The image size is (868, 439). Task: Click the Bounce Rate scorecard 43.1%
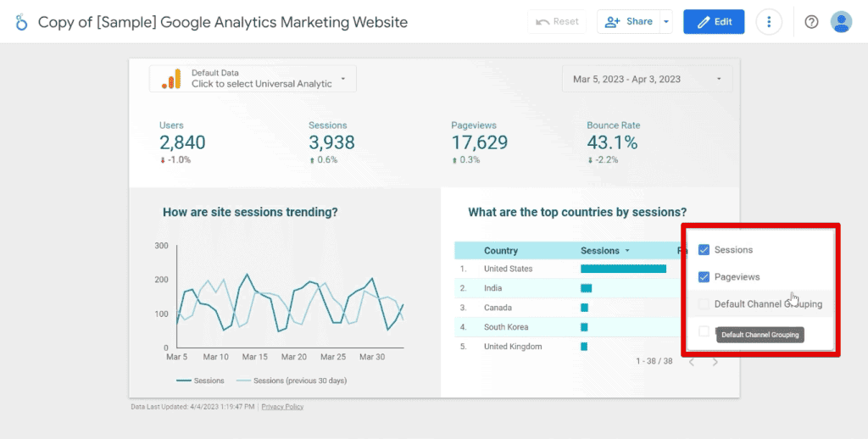(612, 143)
